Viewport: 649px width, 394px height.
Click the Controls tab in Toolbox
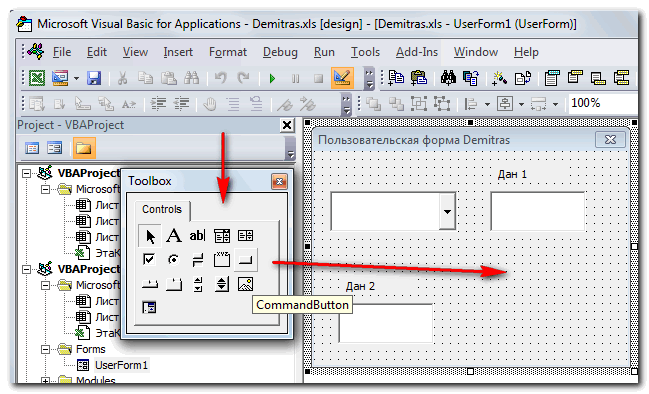coord(162,209)
